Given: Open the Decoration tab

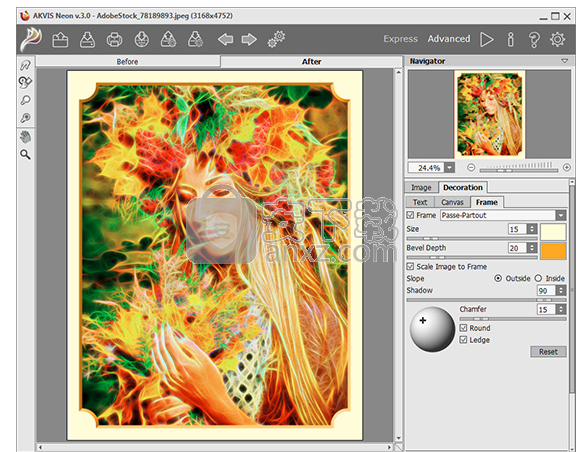Looking at the screenshot, I should pos(463,187).
